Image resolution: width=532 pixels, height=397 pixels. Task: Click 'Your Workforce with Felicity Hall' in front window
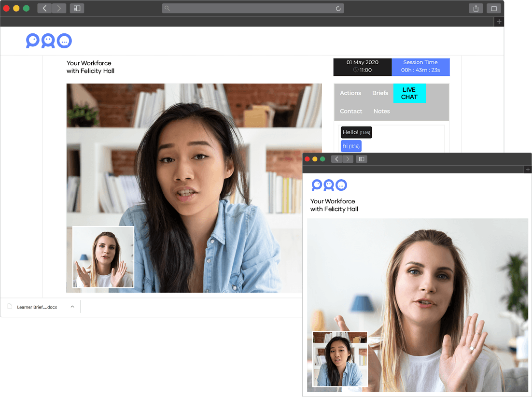click(334, 205)
